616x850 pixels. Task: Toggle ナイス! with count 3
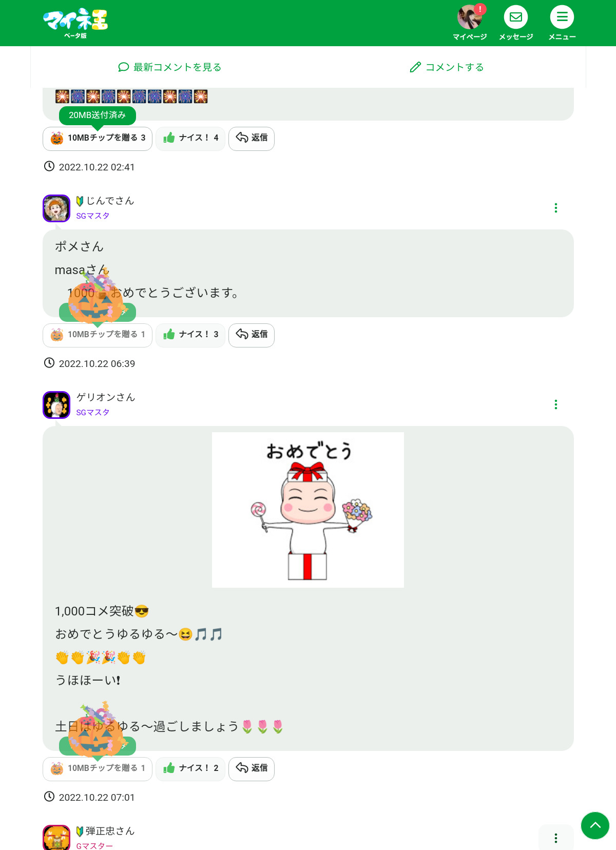coord(190,335)
